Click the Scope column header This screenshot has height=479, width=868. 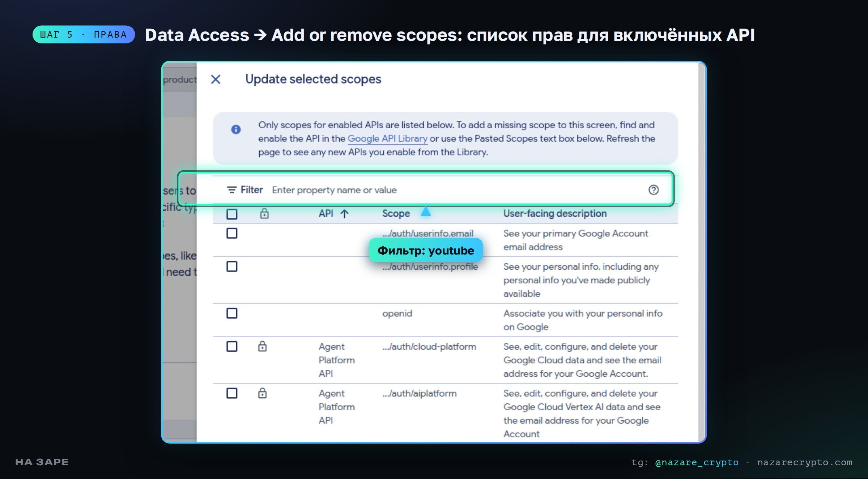(x=396, y=213)
